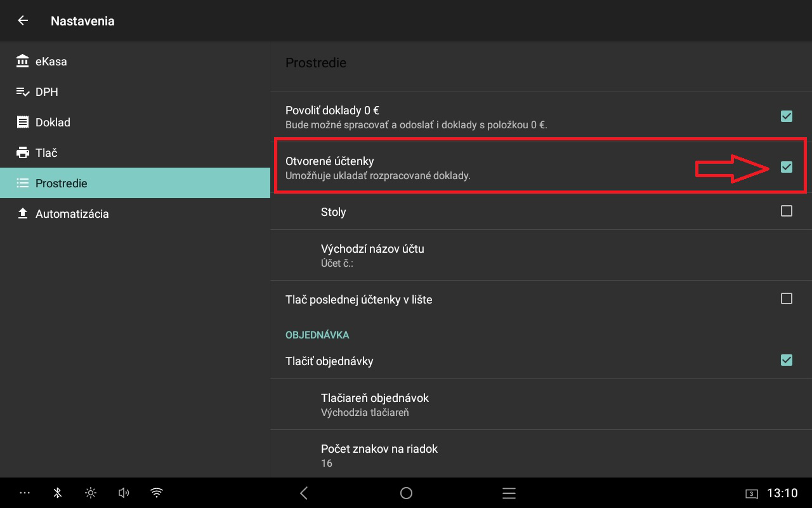This screenshot has width=812, height=508.
Task: Uncheck Tlačiť objednávky option
Action: pyautogui.click(x=787, y=360)
